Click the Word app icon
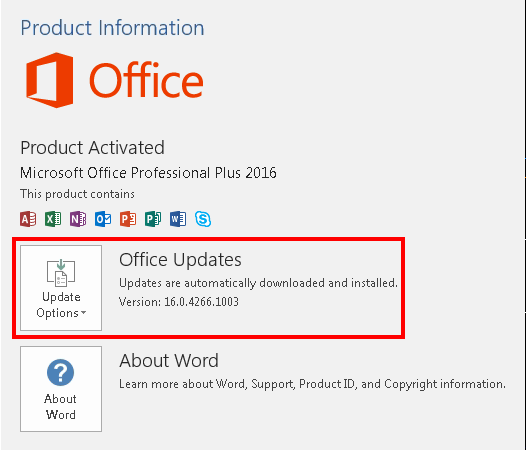This screenshot has height=450, width=526. (178, 219)
